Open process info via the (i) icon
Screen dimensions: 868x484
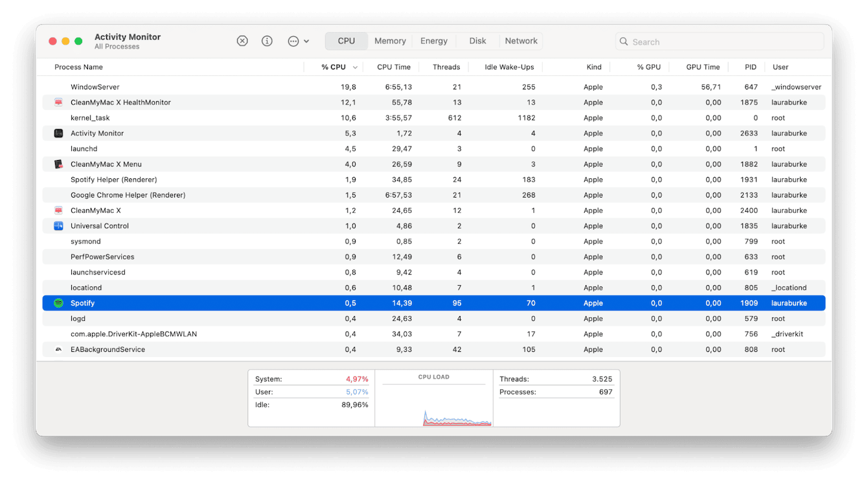(267, 41)
